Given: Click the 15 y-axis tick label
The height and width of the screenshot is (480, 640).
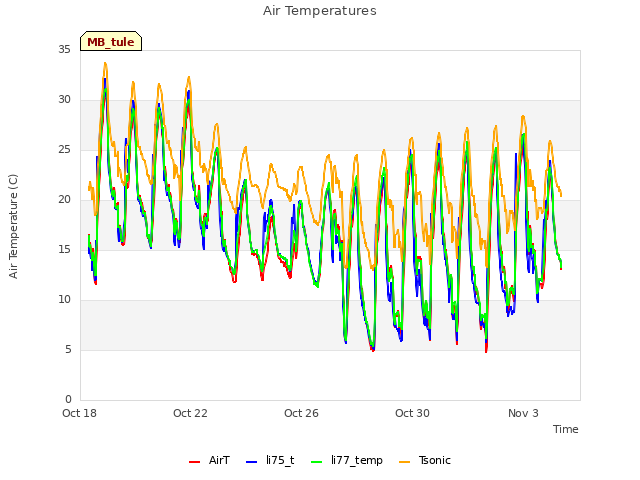Looking at the screenshot, I should (x=64, y=249).
